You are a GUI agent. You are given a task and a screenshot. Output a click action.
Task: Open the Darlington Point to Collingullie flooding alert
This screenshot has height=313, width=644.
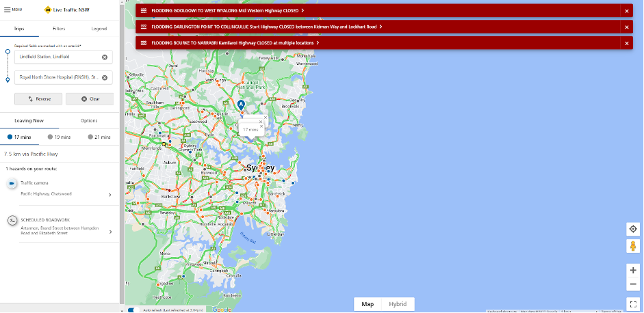(x=266, y=27)
